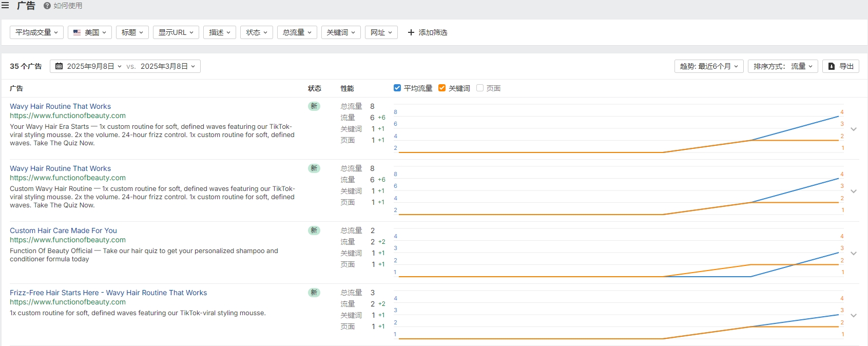Click the export download icon
Screen dimensions: 868x346
[832, 66]
